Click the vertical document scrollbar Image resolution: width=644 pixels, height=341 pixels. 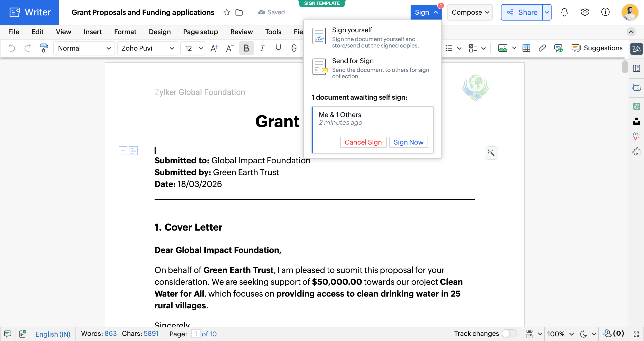(625, 67)
